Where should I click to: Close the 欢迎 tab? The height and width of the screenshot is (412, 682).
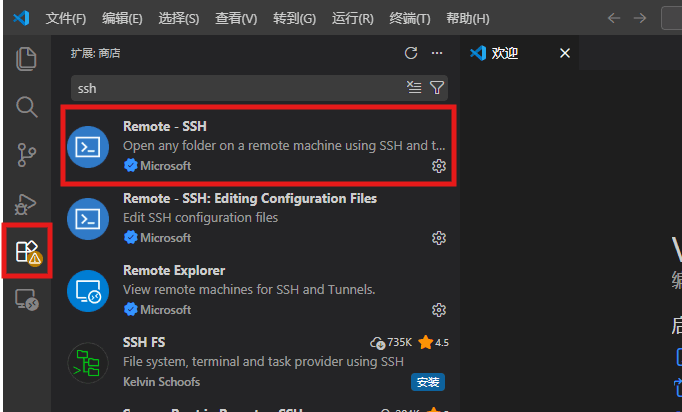(x=565, y=54)
